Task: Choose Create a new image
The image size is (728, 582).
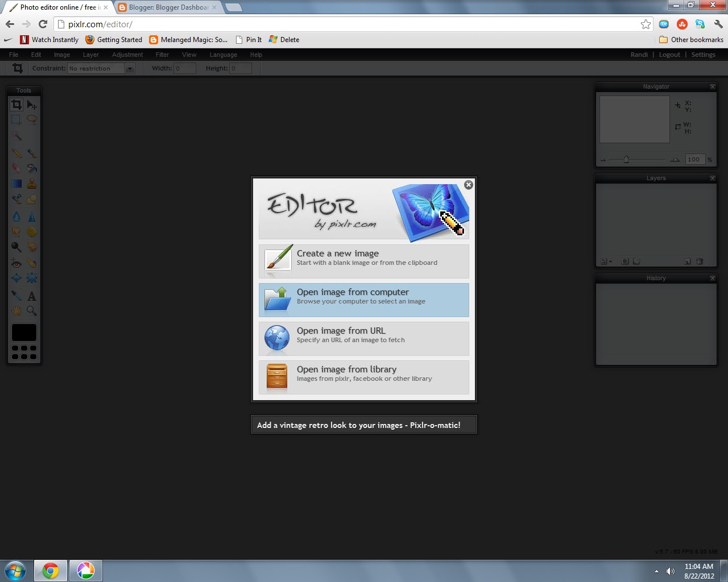Action: click(x=364, y=261)
